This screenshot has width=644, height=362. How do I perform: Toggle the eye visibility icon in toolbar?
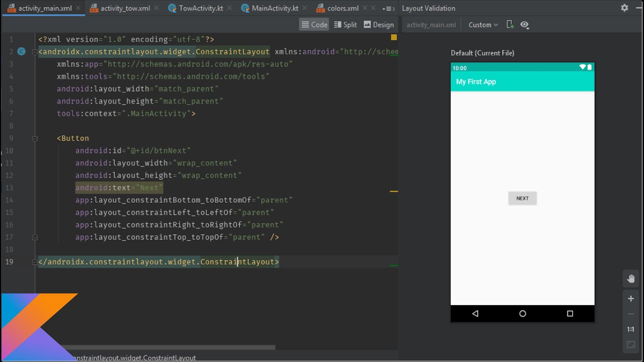coord(524,24)
